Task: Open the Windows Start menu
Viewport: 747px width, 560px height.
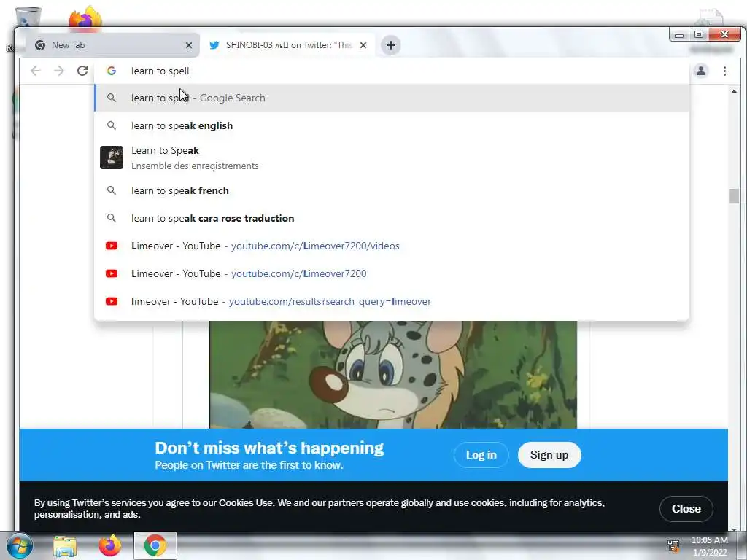Action: (x=20, y=545)
